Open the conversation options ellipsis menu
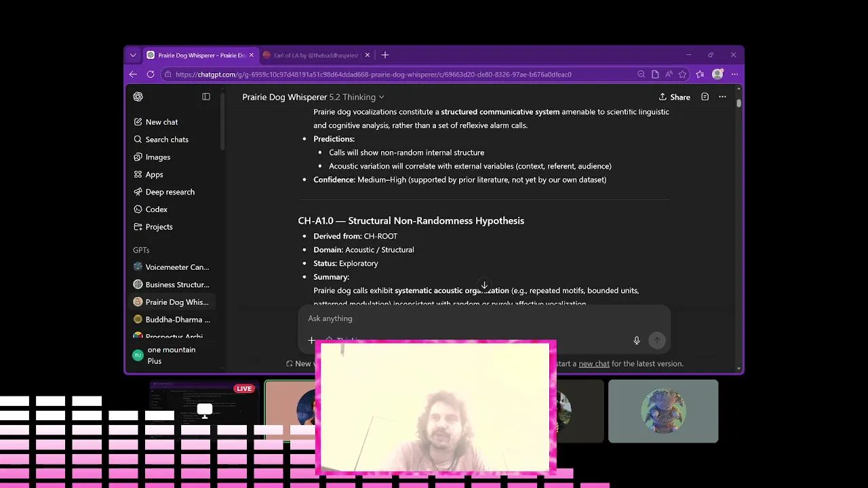868x488 pixels. coord(722,97)
